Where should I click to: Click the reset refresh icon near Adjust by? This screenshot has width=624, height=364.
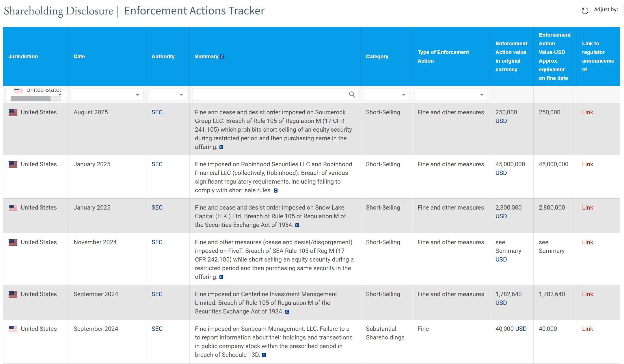click(585, 11)
